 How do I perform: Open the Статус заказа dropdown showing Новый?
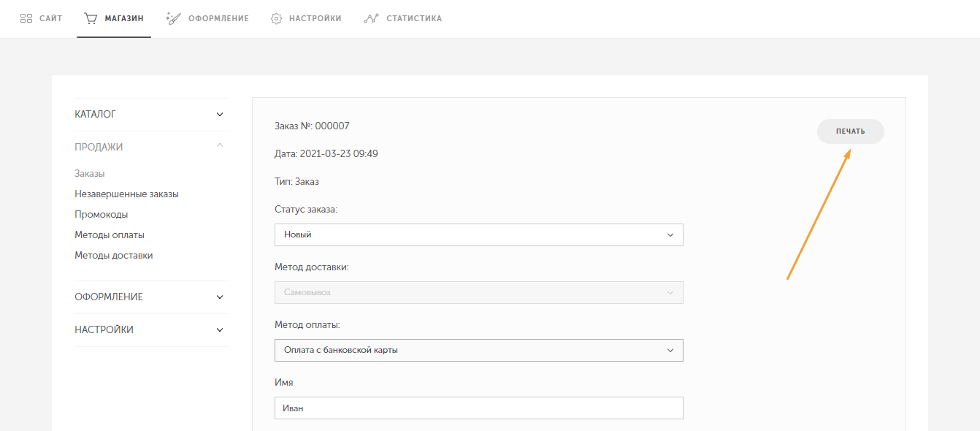click(x=479, y=234)
